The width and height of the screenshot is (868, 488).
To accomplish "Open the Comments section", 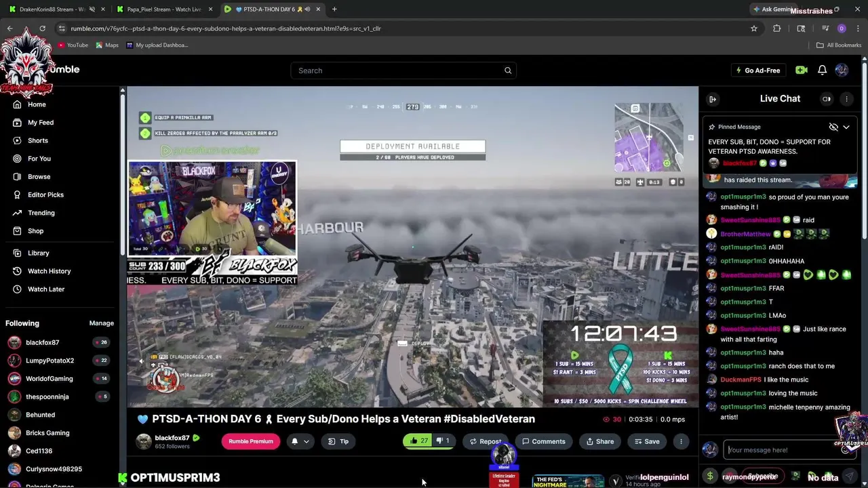I will 543,441.
